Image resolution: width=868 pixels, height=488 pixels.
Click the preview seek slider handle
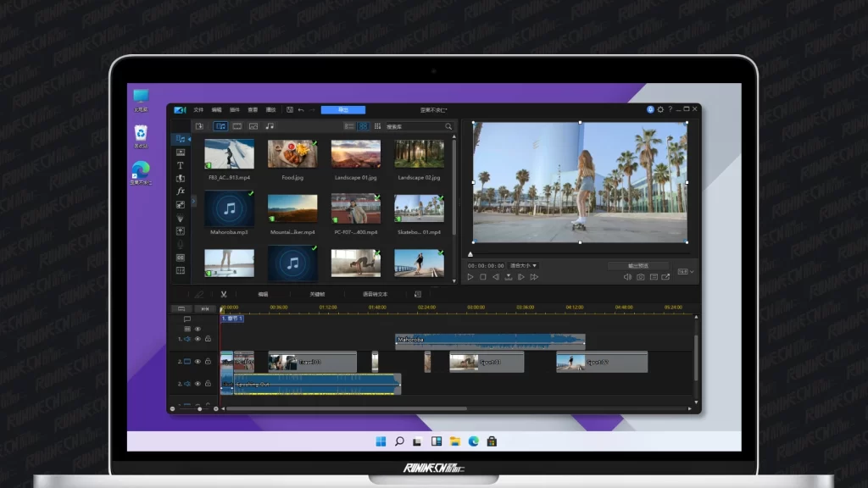click(471, 254)
